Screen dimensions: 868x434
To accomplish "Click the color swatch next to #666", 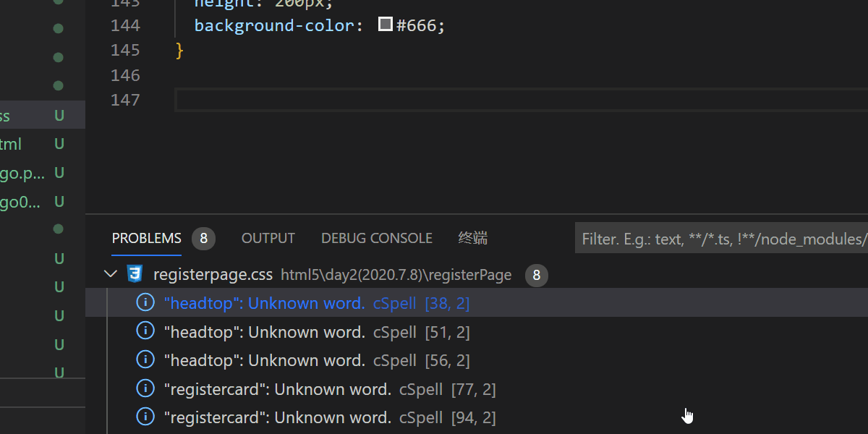I will point(386,24).
